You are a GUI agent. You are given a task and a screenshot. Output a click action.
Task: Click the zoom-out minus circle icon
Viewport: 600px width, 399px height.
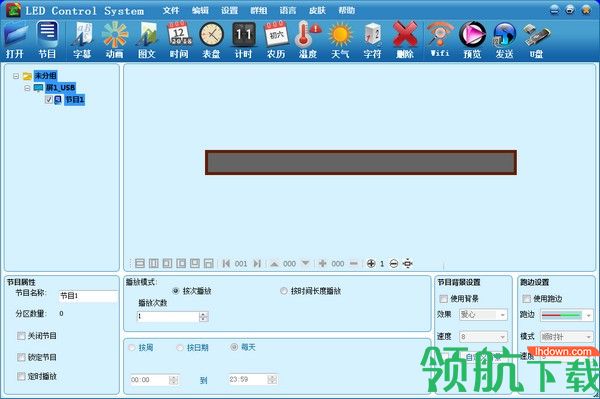click(394, 263)
